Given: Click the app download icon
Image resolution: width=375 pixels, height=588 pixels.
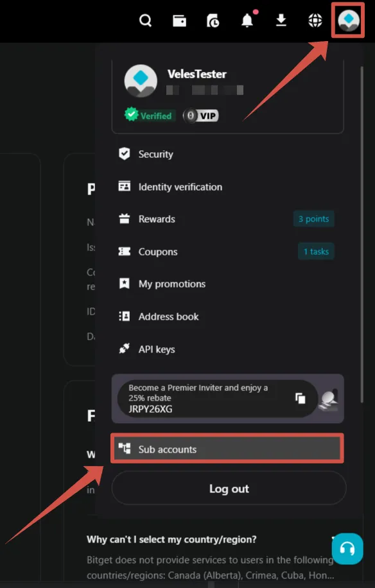Looking at the screenshot, I should [281, 21].
